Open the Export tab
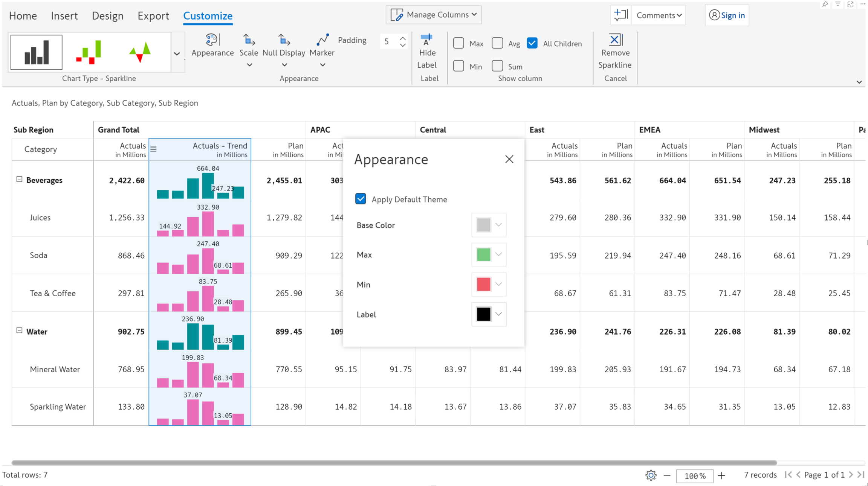The height and width of the screenshot is (486, 868). click(x=153, y=16)
